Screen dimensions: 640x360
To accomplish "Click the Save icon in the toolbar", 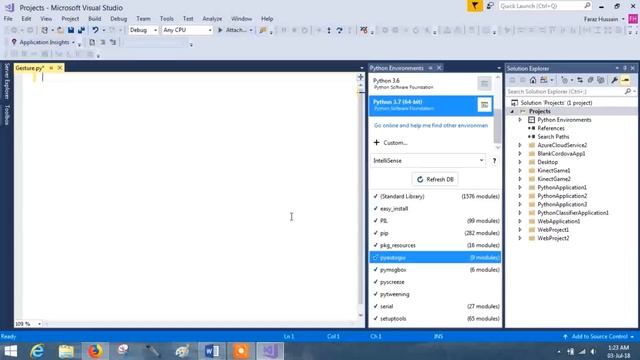I will coord(71,30).
